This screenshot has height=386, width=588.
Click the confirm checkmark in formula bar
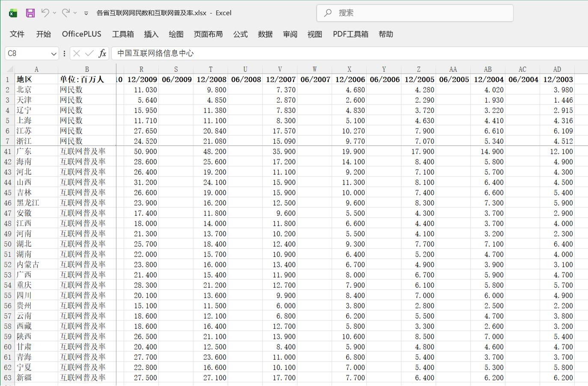point(89,53)
